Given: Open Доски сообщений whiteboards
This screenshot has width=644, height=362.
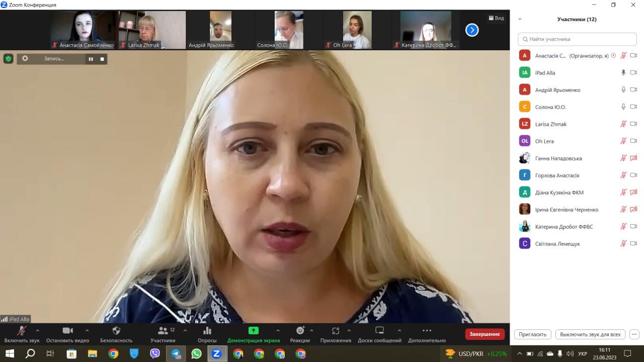Looking at the screenshot, I should pos(379,334).
